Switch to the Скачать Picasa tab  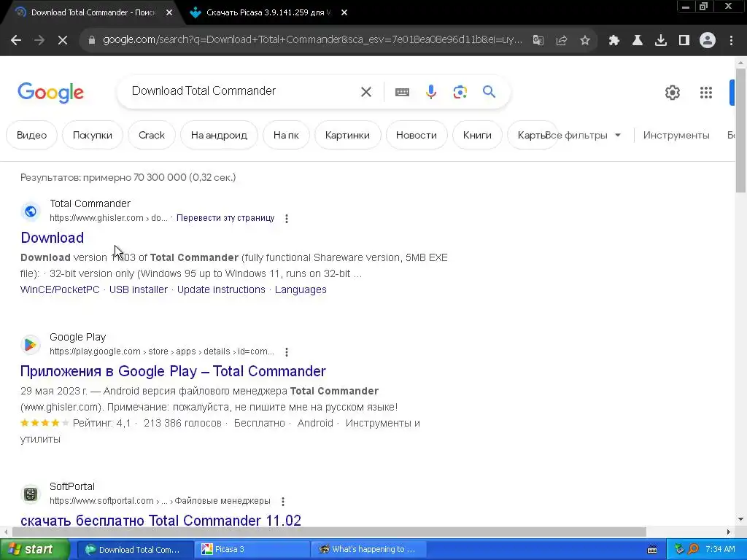(267, 13)
